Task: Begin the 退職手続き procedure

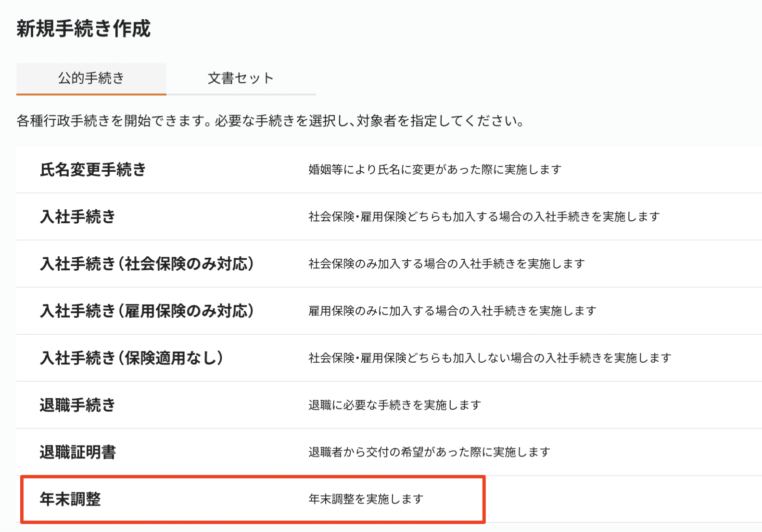Action: [x=77, y=405]
